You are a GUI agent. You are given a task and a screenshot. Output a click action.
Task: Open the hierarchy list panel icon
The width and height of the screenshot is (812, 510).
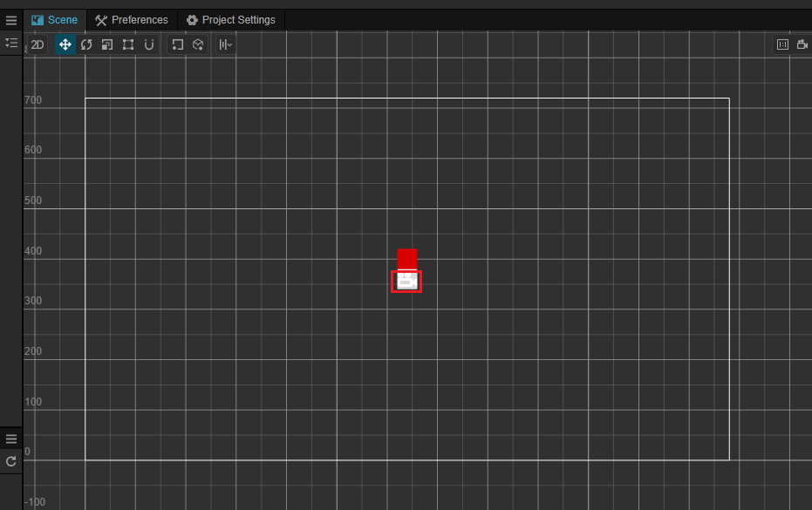point(10,43)
